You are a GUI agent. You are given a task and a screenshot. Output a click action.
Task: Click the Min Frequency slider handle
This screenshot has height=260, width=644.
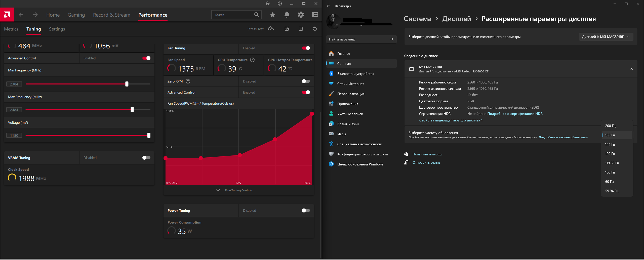pyautogui.click(x=127, y=84)
